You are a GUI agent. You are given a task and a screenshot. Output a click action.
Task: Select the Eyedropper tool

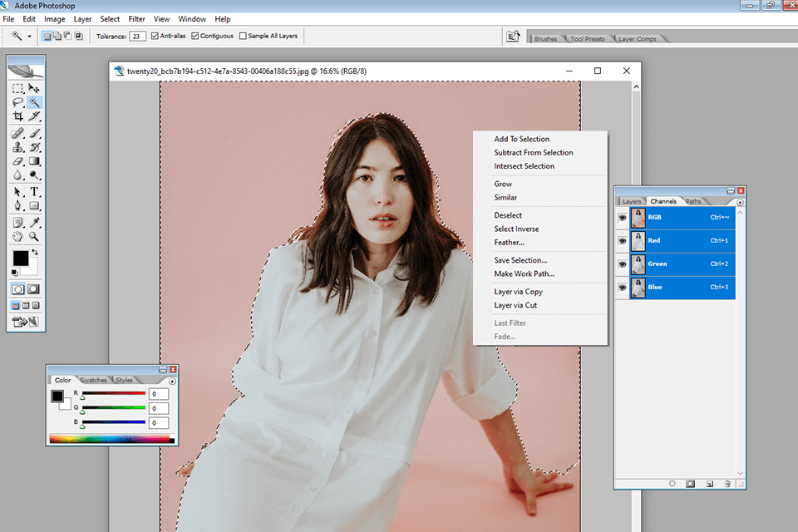point(34,223)
